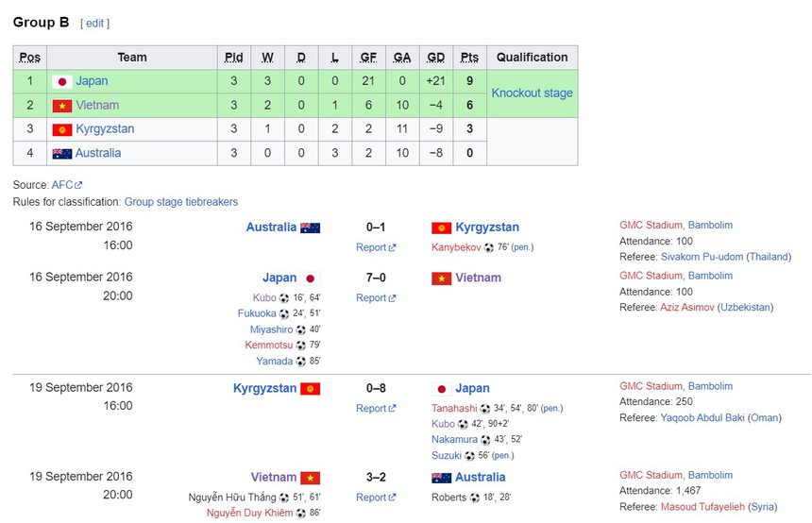Open Report for Australia vs Kyrgyzstan match
812x523 pixels.
(375, 248)
